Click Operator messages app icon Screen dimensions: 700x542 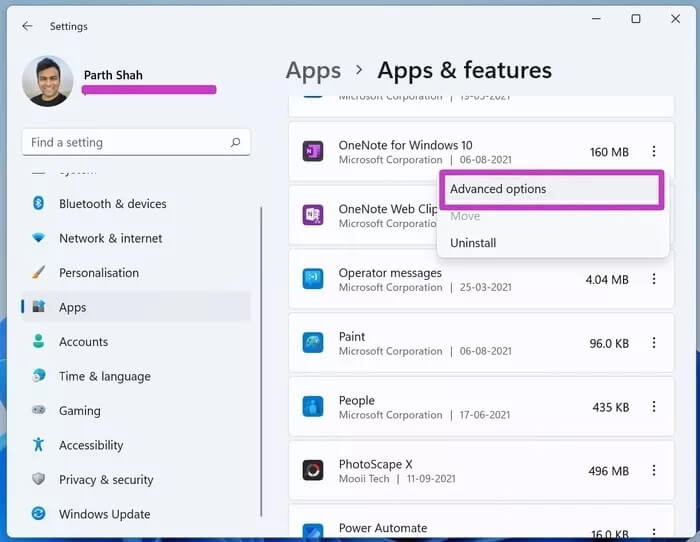(313, 279)
